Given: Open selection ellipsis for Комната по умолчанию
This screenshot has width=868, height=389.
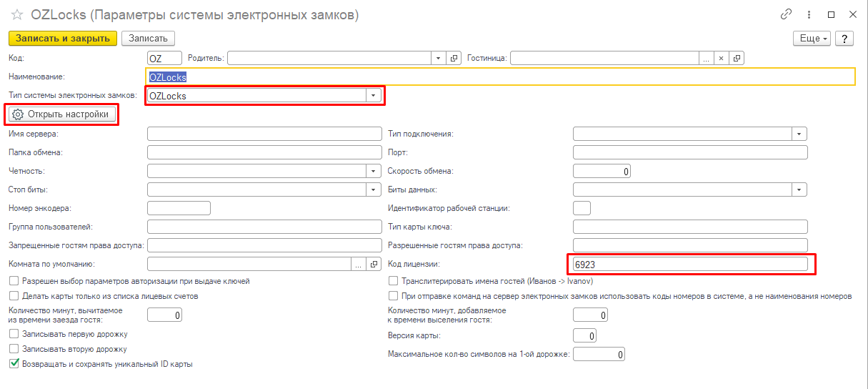Looking at the screenshot, I should click(359, 265).
